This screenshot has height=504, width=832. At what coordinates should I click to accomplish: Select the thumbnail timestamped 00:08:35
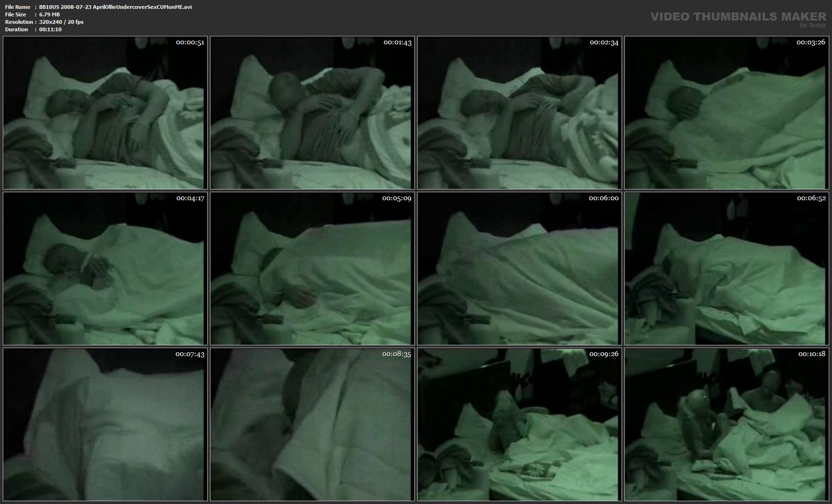point(312,424)
